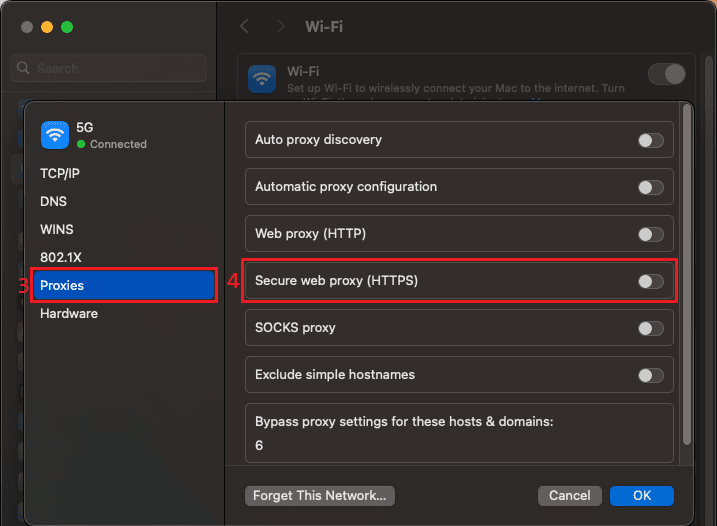Click the bypass proxy hosts field
This screenshot has width=717, height=526.
pyautogui.click(x=459, y=444)
